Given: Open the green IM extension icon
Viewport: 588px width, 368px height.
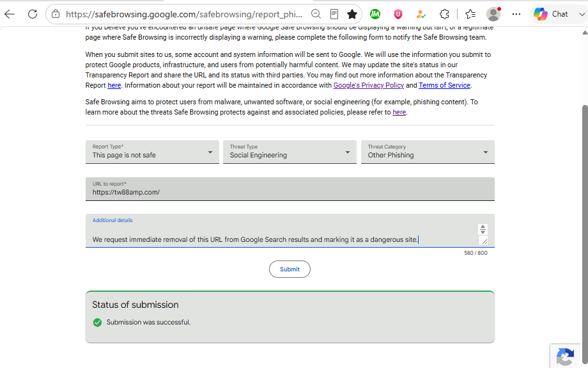Looking at the screenshot, I should 375,14.
